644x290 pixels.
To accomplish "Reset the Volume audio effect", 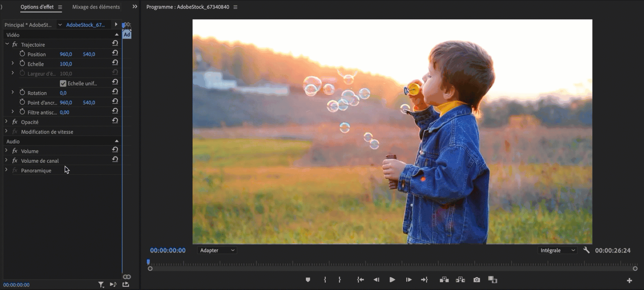I will tap(115, 150).
